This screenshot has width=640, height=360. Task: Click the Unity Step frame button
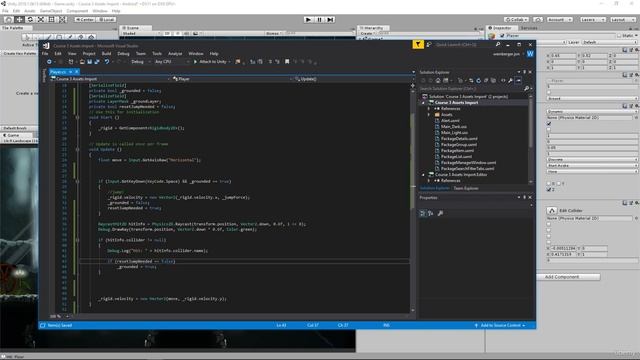331,20
